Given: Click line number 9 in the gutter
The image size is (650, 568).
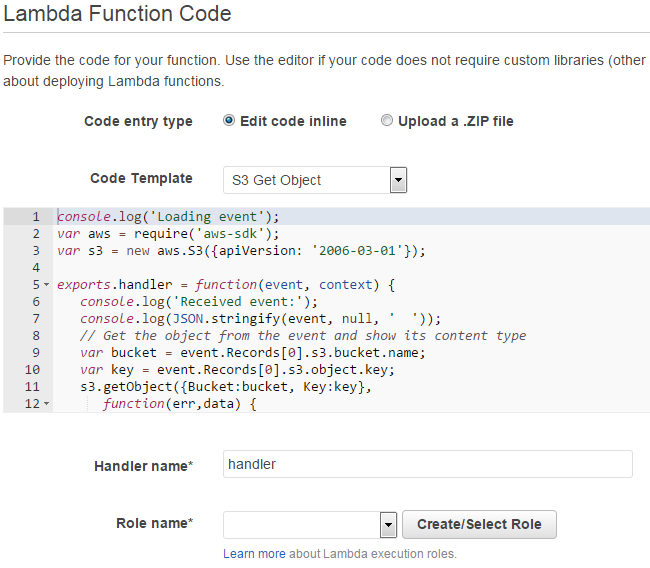Looking at the screenshot, I should click(x=35, y=353).
